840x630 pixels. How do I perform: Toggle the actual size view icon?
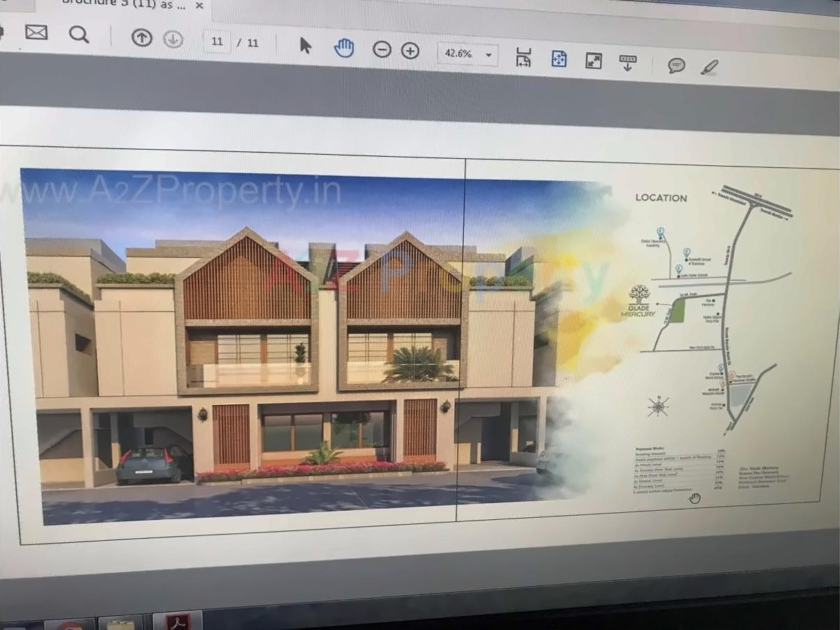point(593,61)
